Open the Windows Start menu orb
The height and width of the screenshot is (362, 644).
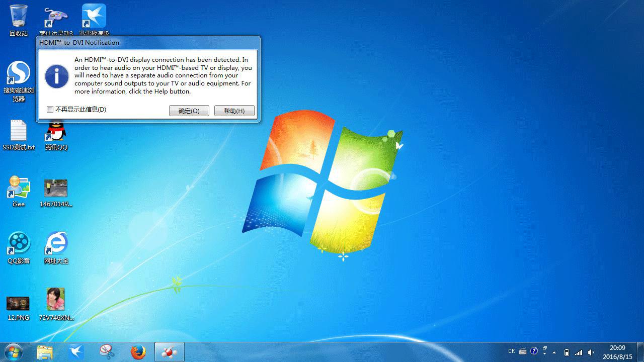click(x=13, y=352)
